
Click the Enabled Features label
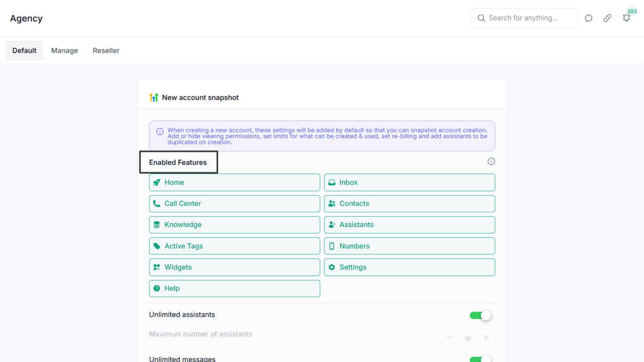(178, 162)
